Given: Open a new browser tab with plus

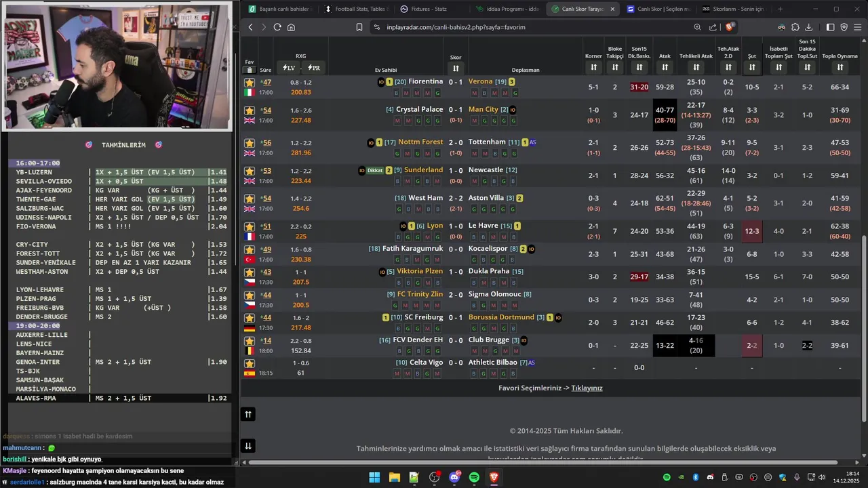Looking at the screenshot, I should pos(780,9).
